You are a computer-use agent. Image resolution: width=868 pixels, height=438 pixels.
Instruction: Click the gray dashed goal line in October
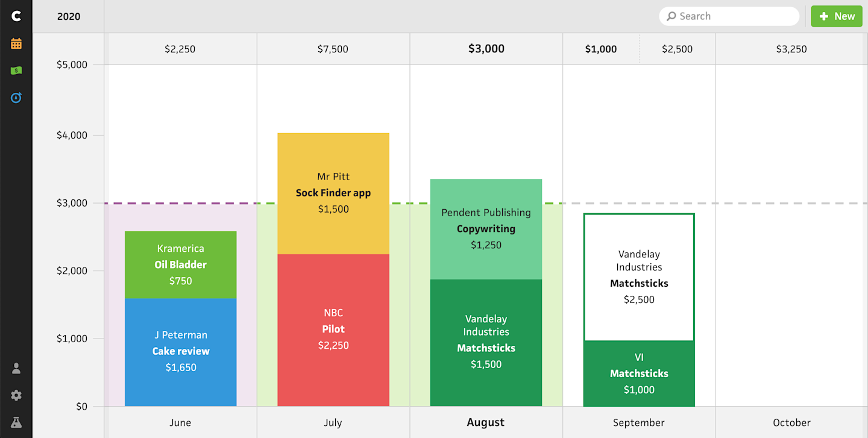pos(791,204)
